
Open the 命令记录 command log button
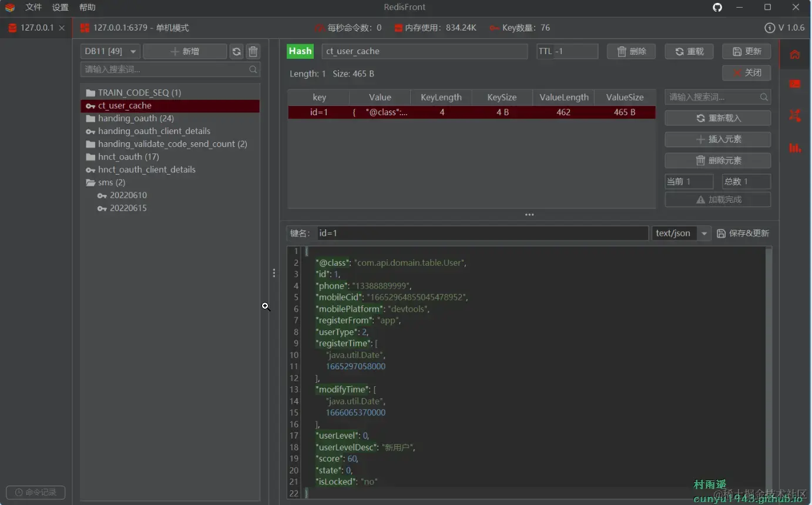(x=36, y=492)
